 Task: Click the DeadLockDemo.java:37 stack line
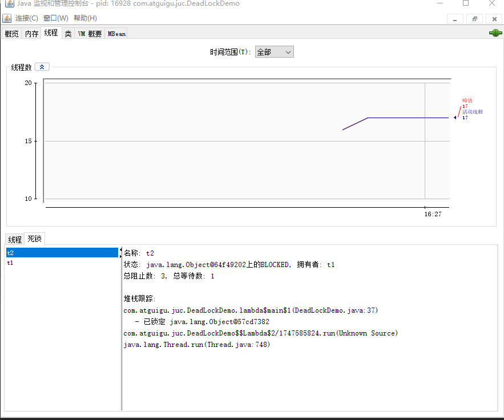251,310
